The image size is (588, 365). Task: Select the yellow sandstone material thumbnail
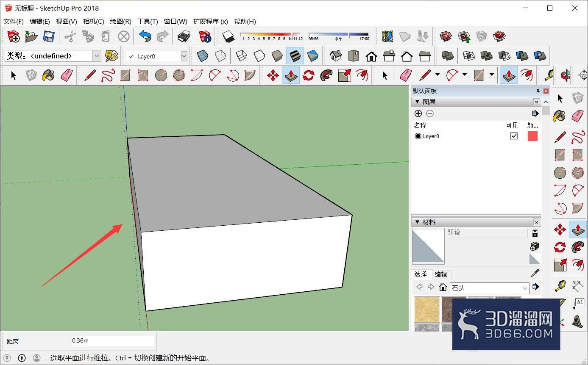click(426, 309)
